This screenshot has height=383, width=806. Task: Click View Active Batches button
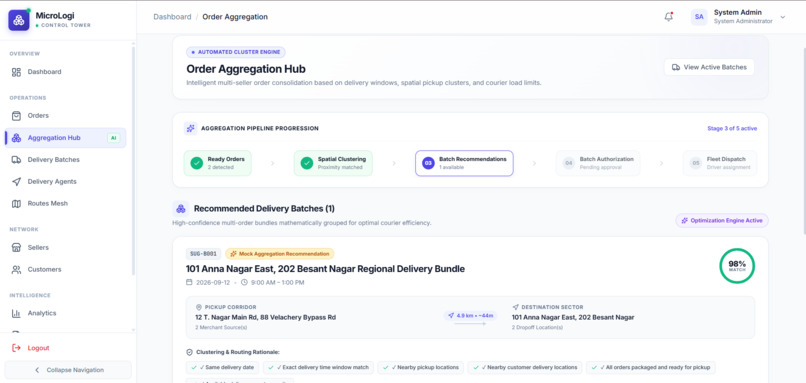[709, 67]
